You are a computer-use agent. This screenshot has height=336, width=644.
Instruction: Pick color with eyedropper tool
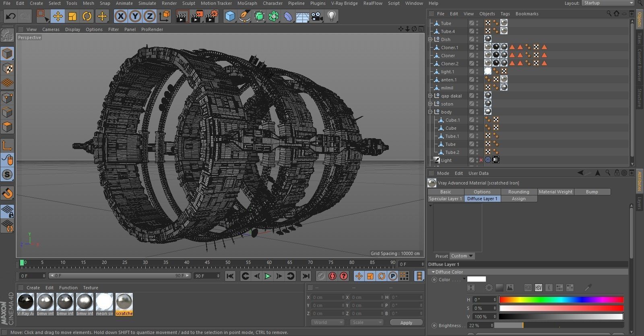588,288
